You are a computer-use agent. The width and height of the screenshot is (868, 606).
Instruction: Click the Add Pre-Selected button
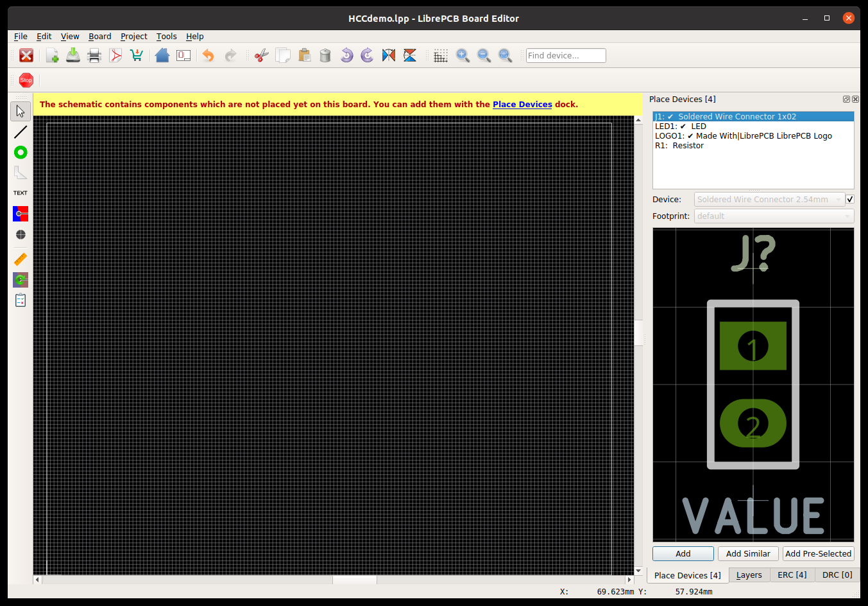point(819,553)
